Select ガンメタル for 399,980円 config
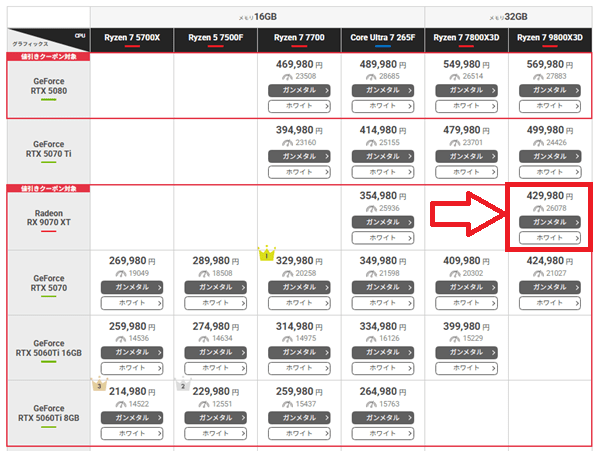 (x=466, y=352)
